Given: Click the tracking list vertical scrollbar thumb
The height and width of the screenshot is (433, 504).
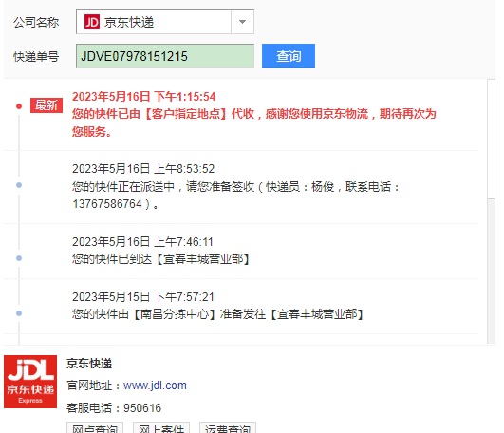Looking at the screenshot, I should 491,140.
